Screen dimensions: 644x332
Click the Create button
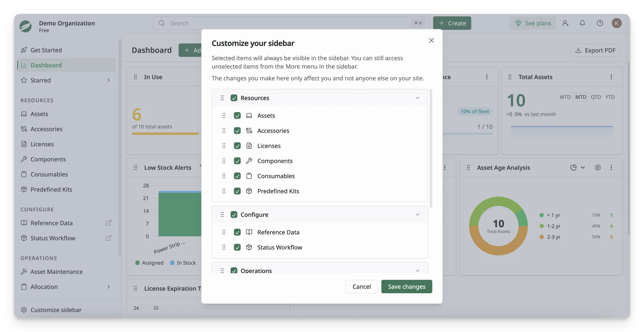pos(452,23)
